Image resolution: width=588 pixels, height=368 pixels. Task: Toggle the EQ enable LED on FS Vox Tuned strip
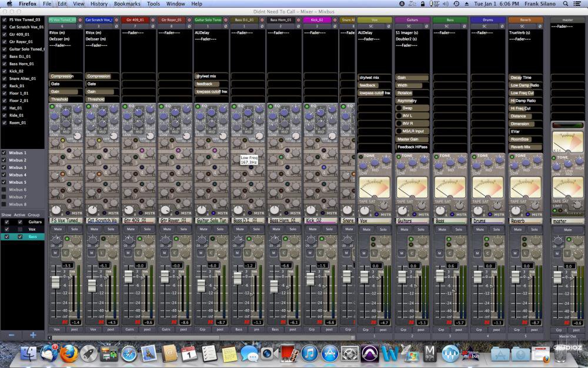click(x=51, y=106)
